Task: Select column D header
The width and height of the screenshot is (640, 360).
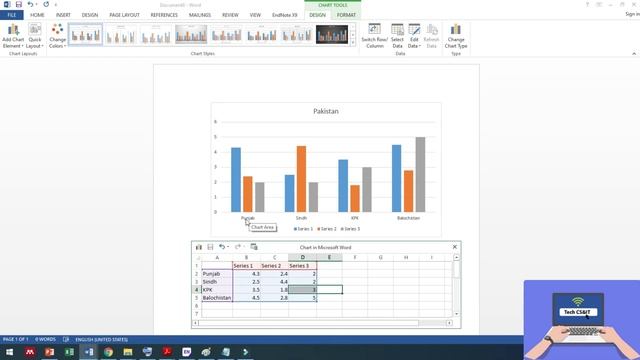Action: point(302,258)
